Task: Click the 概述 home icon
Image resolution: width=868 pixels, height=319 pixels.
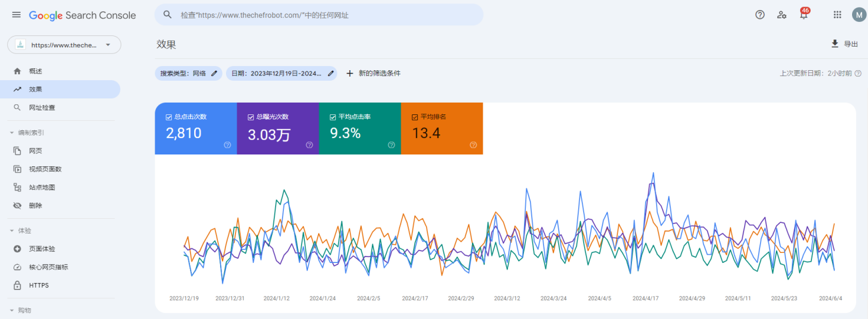Action: [17, 71]
